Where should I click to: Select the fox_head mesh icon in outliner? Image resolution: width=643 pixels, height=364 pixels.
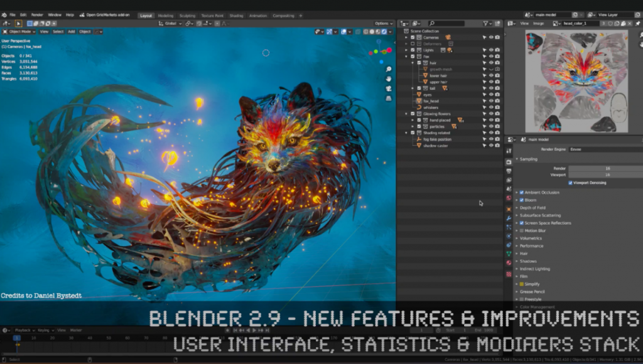[x=419, y=101]
